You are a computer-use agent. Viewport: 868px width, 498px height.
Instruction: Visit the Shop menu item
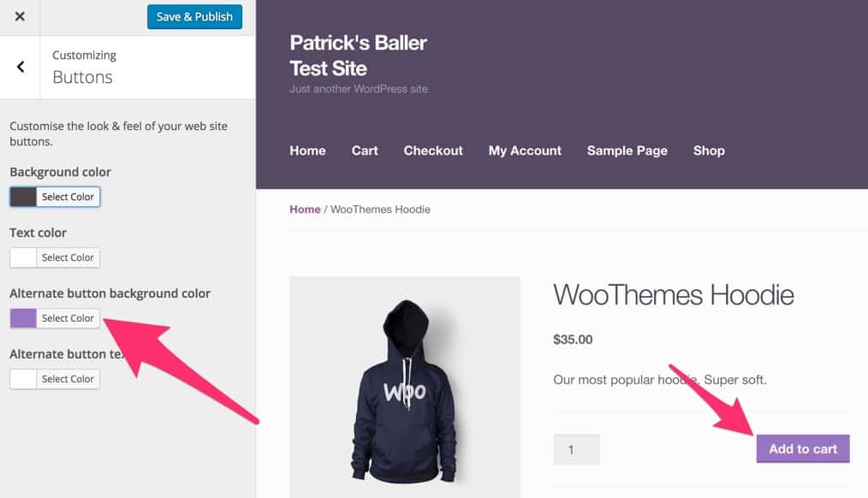(708, 151)
